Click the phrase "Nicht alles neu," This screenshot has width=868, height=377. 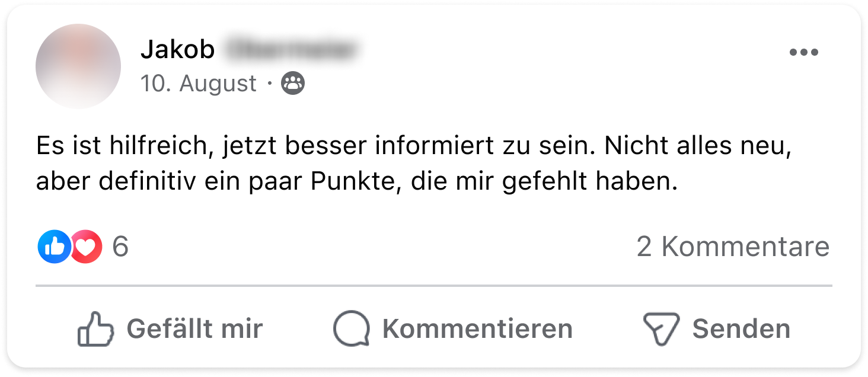pyautogui.click(x=698, y=146)
